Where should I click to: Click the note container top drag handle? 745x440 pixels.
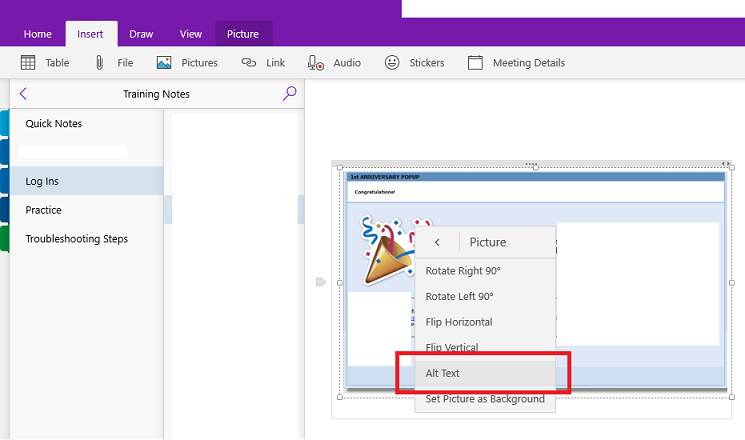pos(531,164)
